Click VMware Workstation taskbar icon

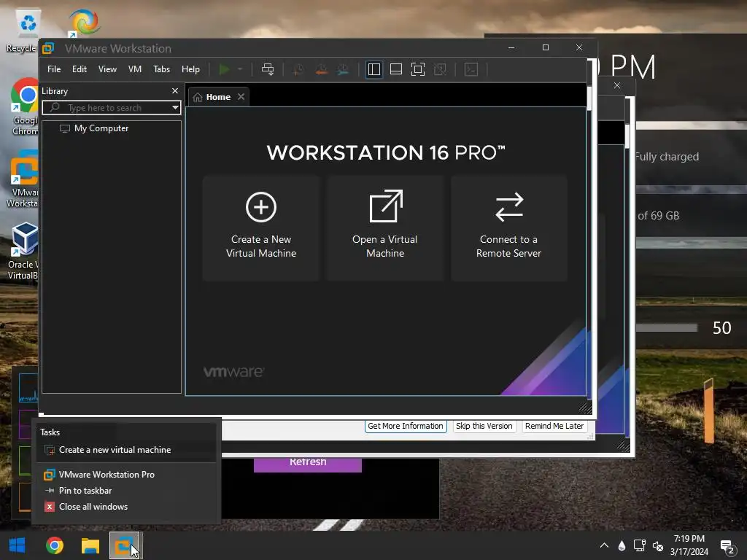coord(125,545)
